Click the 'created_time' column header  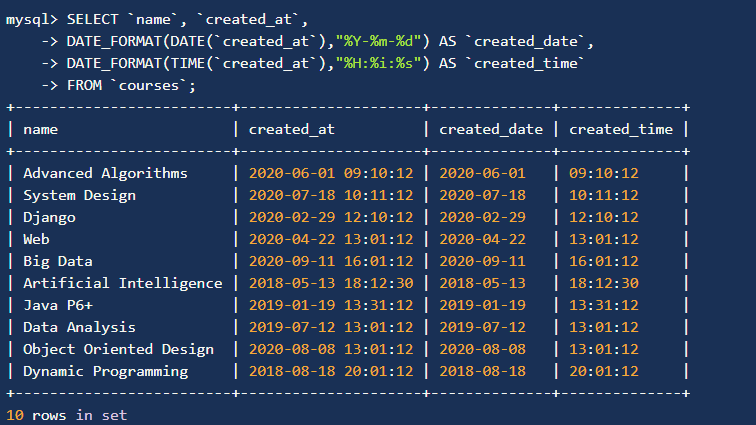click(x=621, y=129)
